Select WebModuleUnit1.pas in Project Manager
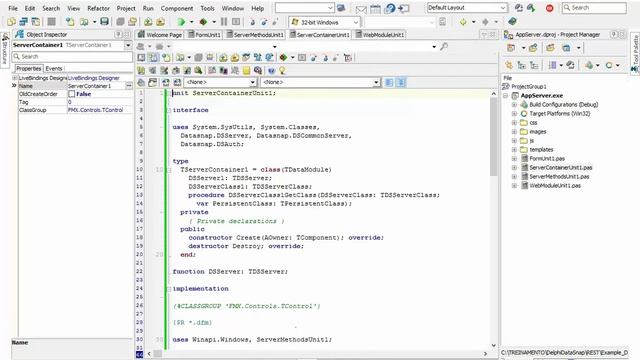 click(x=555, y=186)
